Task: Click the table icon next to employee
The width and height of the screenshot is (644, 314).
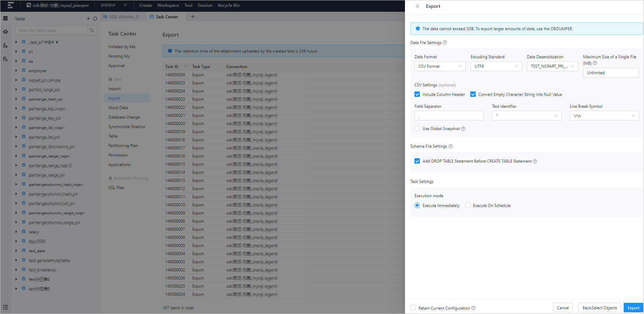Action: [x=24, y=70]
